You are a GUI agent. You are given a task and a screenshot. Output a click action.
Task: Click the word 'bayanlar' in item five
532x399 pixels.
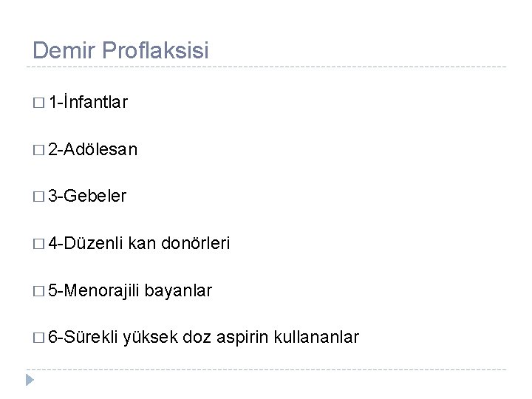pos(178,291)
